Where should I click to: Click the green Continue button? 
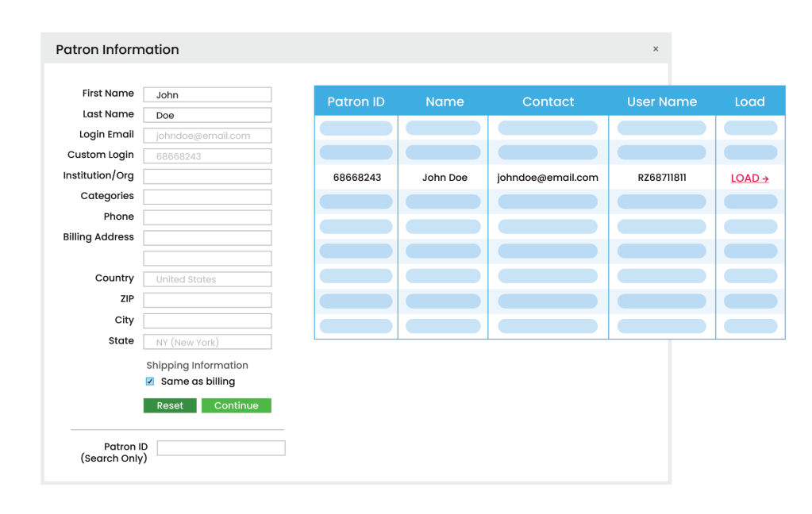coord(237,405)
